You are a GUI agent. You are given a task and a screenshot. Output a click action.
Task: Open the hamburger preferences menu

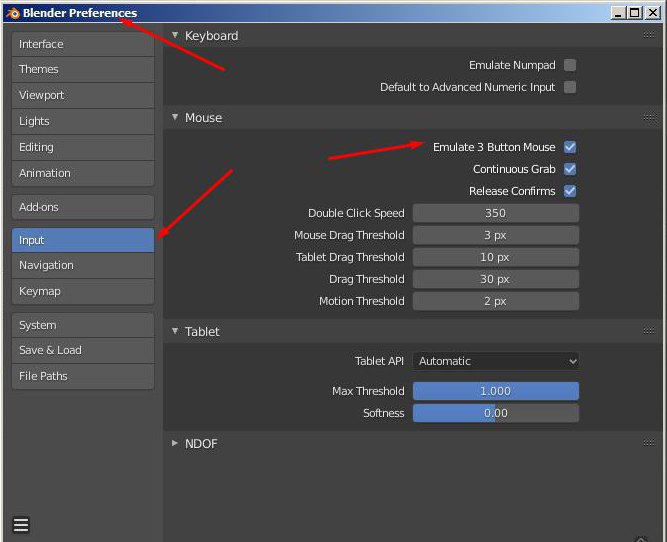pyautogui.click(x=21, y=525)
